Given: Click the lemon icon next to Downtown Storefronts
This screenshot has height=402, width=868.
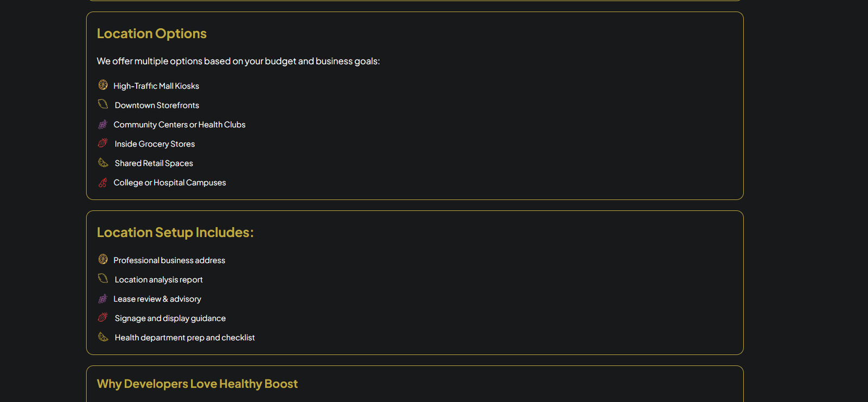Looking at the screenshot, I should (x=103, y=104).
